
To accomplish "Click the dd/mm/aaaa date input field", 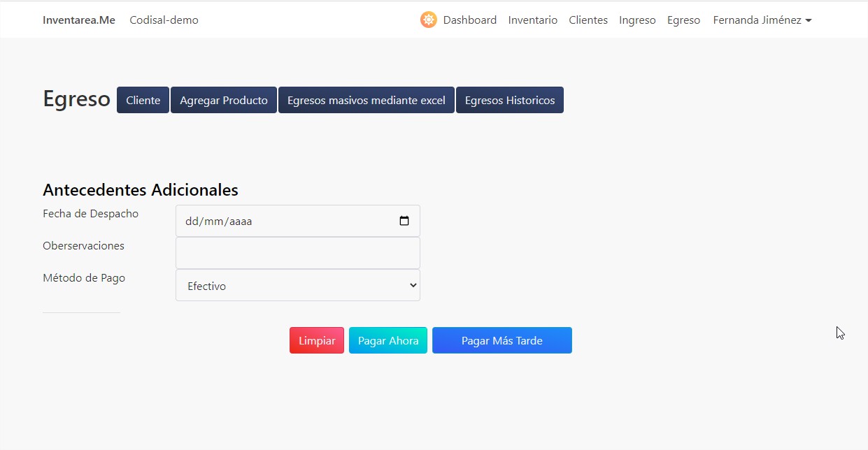I will pyautogui.click(x=280, y=220).
